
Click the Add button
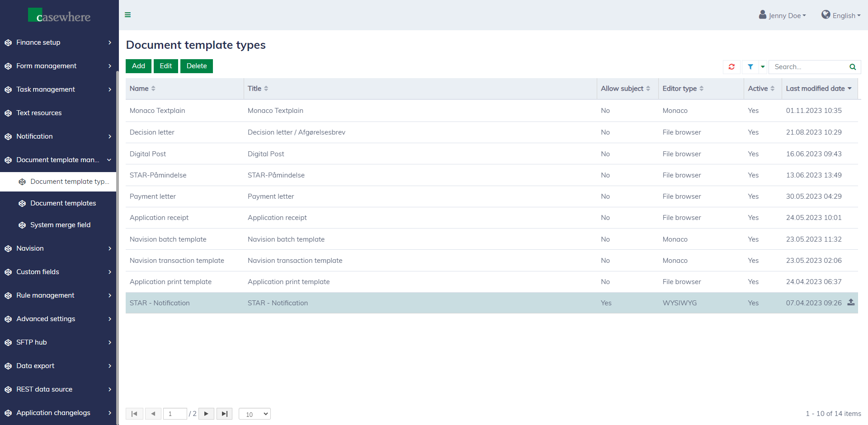coord(138,66)
